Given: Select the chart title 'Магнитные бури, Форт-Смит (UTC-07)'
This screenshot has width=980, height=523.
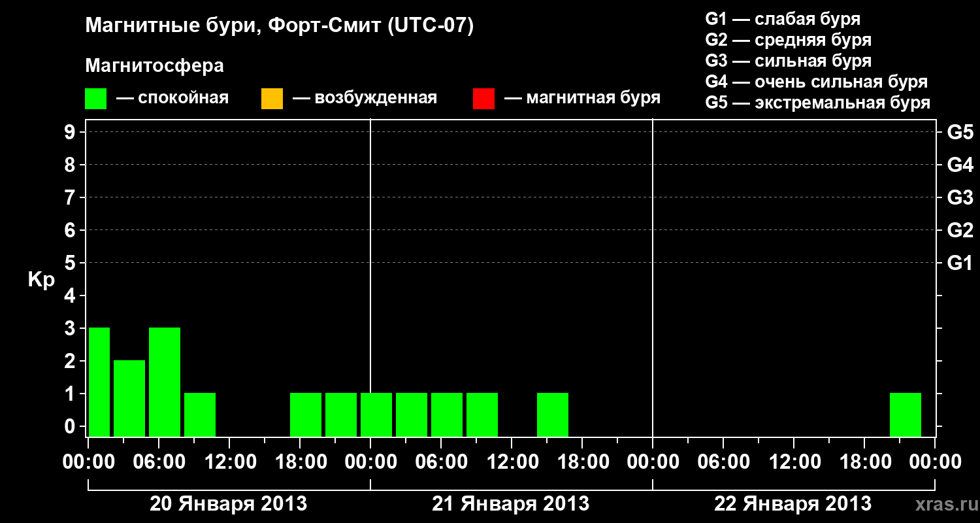Looking at the screenshot, I should tap(279, 26).
